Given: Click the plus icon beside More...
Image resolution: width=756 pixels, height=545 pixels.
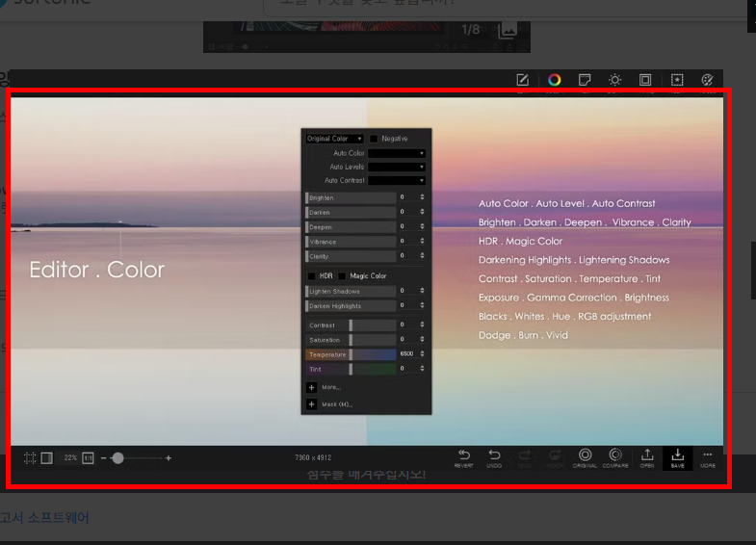Looking at the screenshot, I should (x=311, y=387).
